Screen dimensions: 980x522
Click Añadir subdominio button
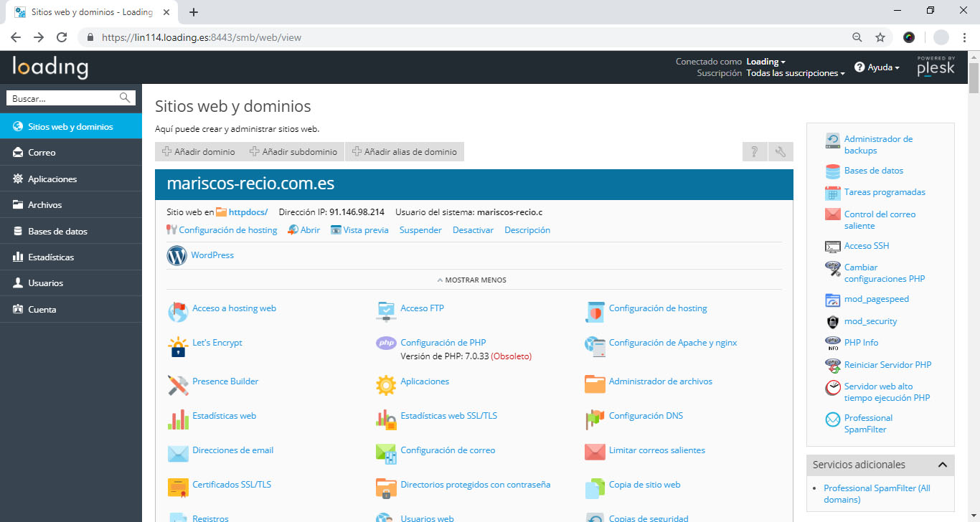tap(293, 151)
